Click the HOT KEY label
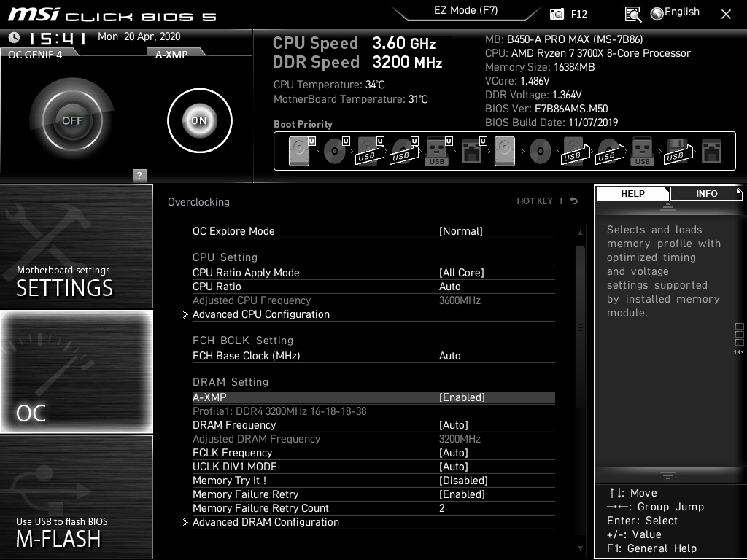The height and width of the screenshot is (560, 747). (535, 201)
